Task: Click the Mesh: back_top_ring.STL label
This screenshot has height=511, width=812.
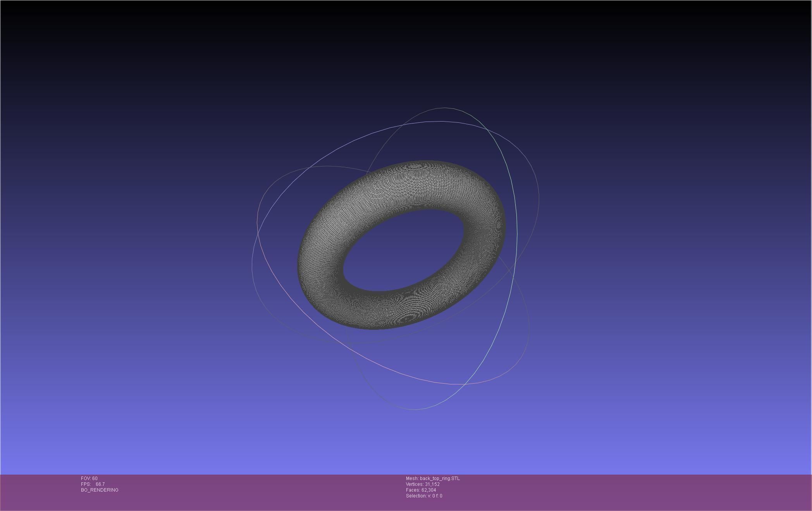Action: click(x=433, y=478)
